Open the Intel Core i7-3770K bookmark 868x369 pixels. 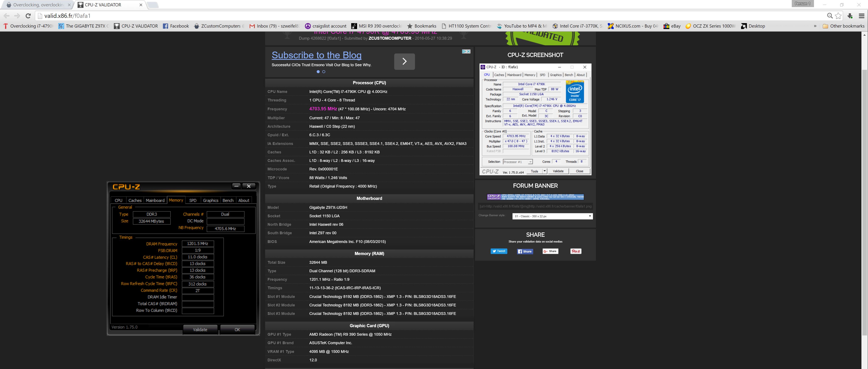pyautogui.click(x=577, y=26)
